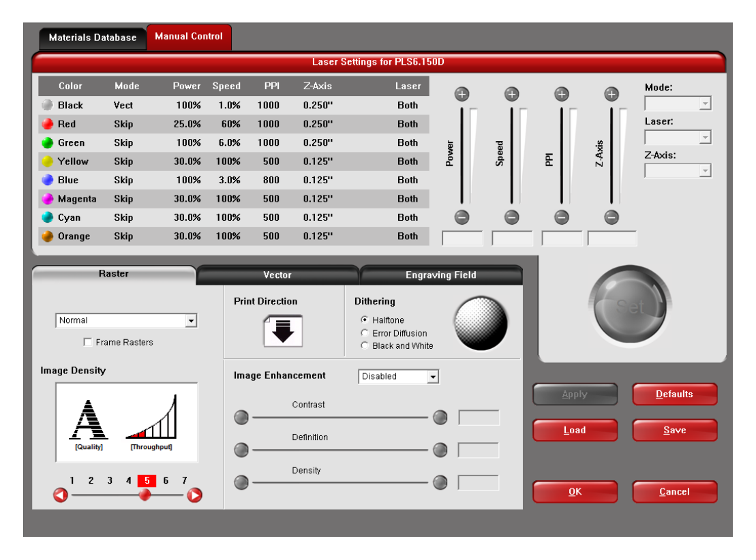Click the Load button
Screen dimensions: 756x560
click(x=575, y=430)
